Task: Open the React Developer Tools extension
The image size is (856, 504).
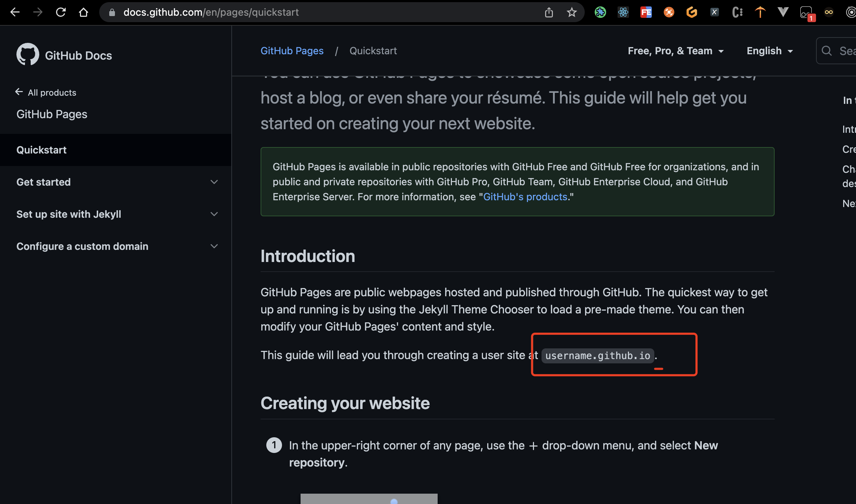Action: pyautogui.click(x=623, y=12)
